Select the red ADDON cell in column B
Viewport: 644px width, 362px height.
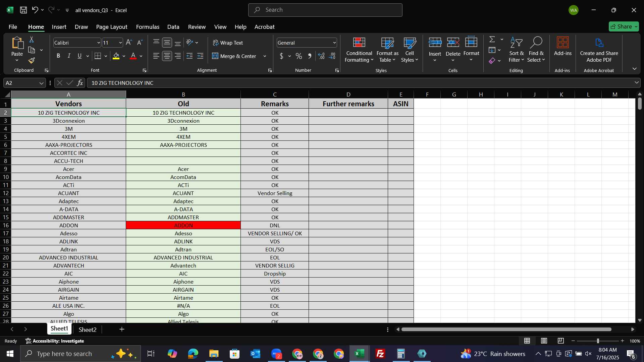pyautogui.click(x=183, y=225)
